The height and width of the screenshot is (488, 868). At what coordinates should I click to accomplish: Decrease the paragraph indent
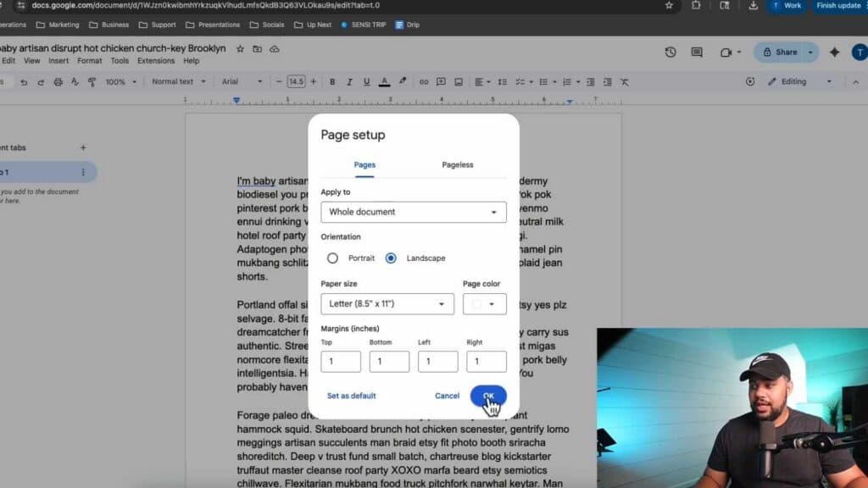click(x=591, y=82)
